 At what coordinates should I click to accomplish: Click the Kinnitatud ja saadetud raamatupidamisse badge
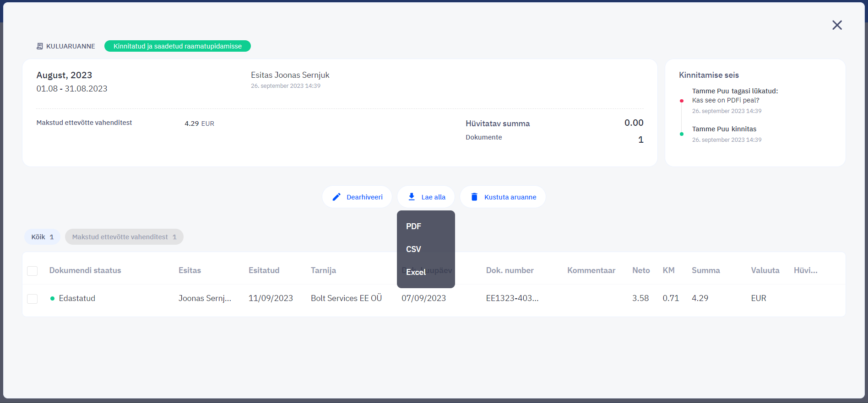tap(178, 46)
